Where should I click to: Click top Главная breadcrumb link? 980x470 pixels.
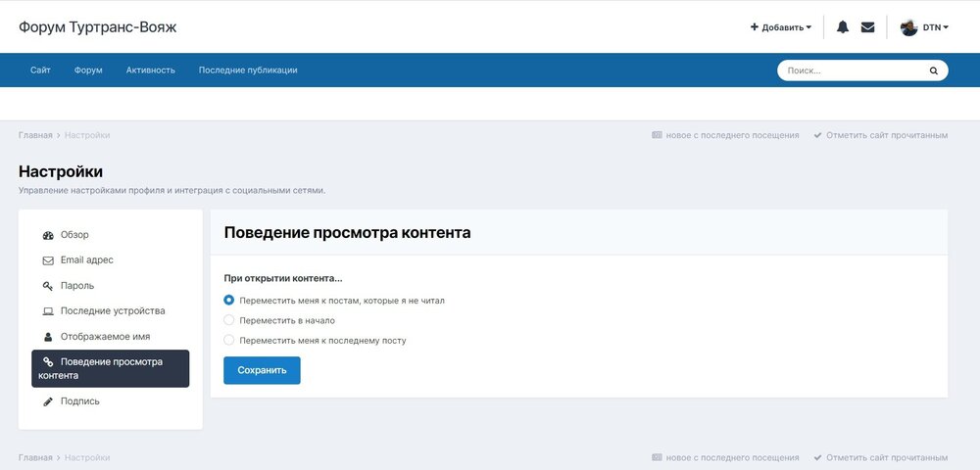pos(35,135)
